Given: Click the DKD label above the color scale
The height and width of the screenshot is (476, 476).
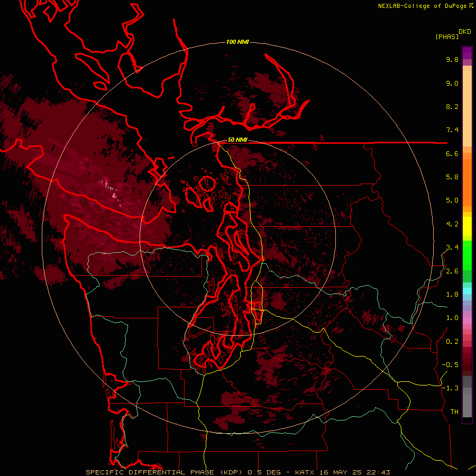Looking at the screenshot, I should coord(465,32).
